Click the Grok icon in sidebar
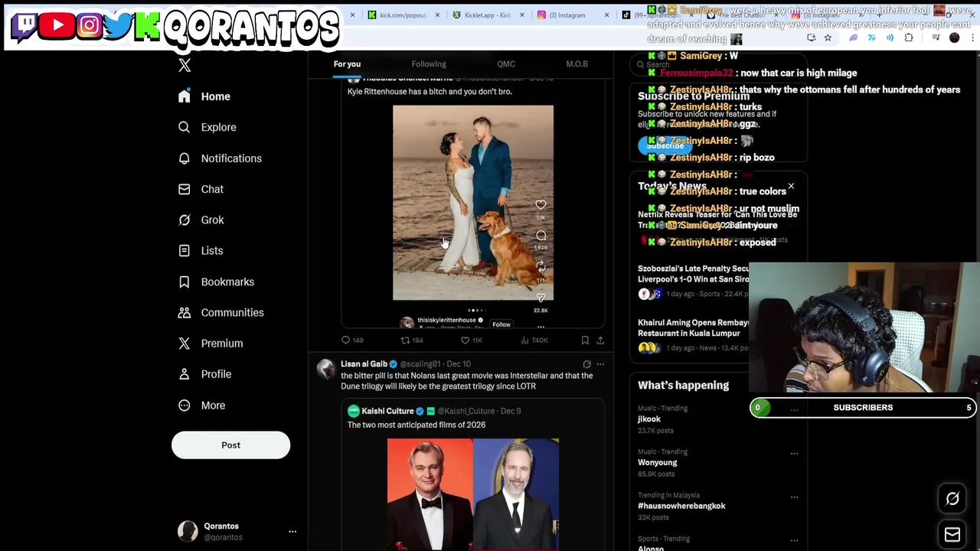Image resolution: width=980 pixels, height=551 pixels. pos(184,220)
